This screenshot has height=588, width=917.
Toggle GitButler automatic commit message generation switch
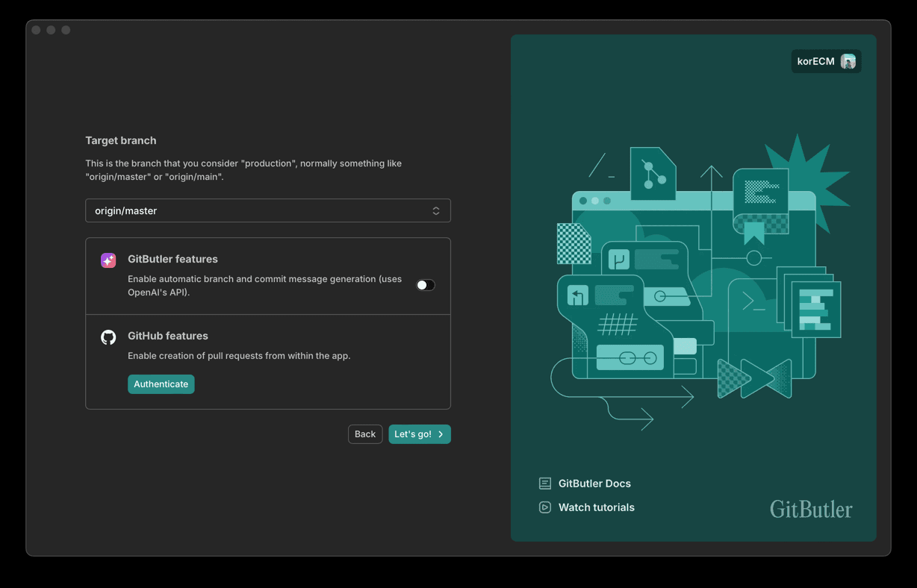point(426,285)
